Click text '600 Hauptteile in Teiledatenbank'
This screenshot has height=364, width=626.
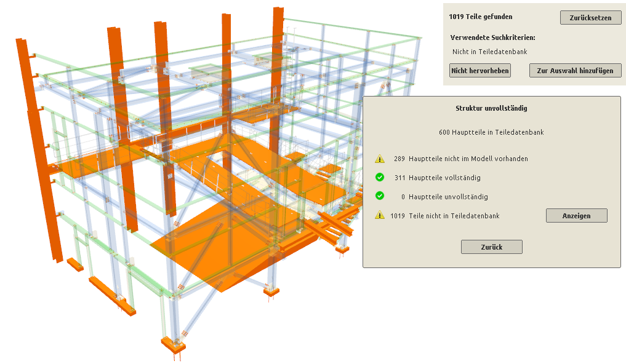(x=491, y=132)
